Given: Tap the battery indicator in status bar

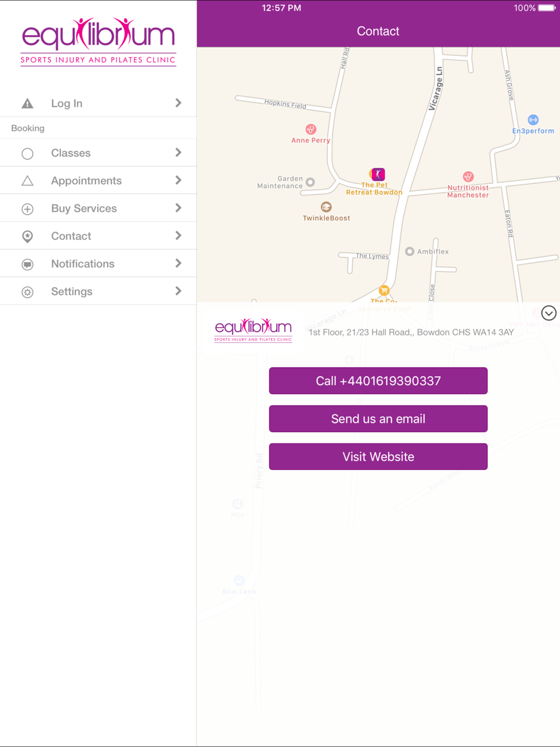Looking at the screenshot, I should [x=547, y=8].
